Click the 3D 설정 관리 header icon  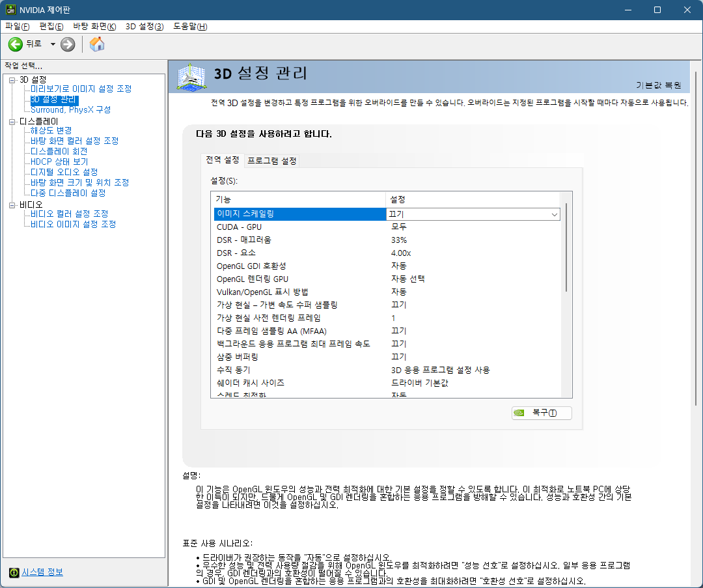click(x=192, y=77)
